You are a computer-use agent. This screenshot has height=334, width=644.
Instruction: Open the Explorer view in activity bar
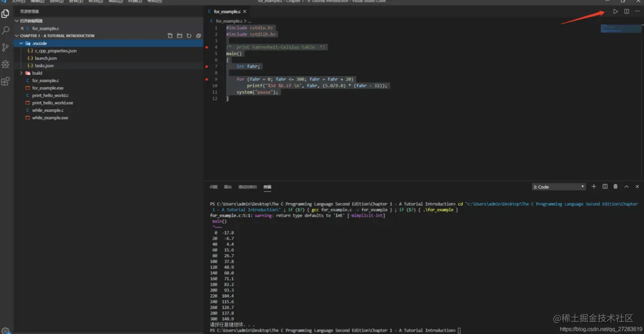coord(6,14)
